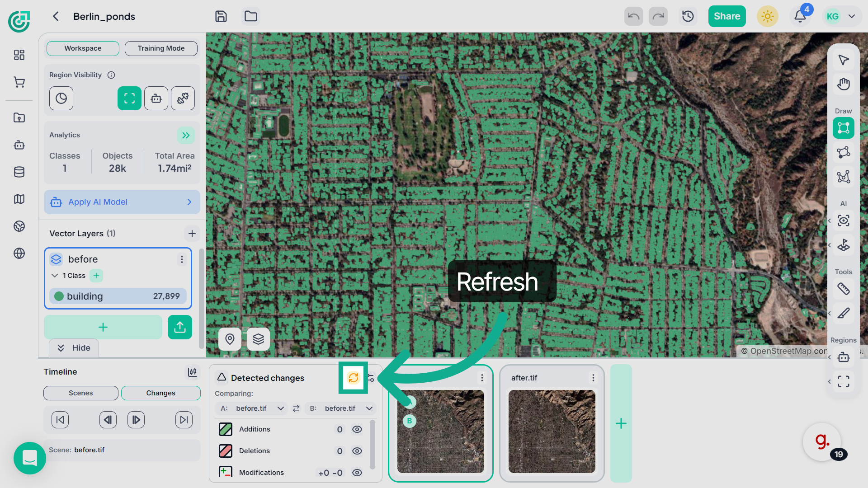This screenshot has width=868, height=488.
Task: Select the measure ruler tool
Action: 844,289
